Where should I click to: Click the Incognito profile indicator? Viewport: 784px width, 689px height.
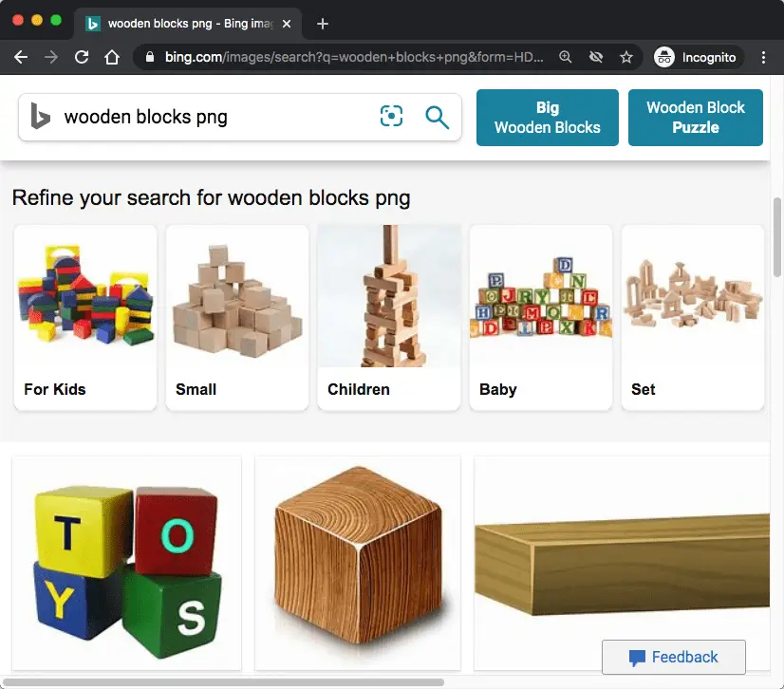(697, 58)
